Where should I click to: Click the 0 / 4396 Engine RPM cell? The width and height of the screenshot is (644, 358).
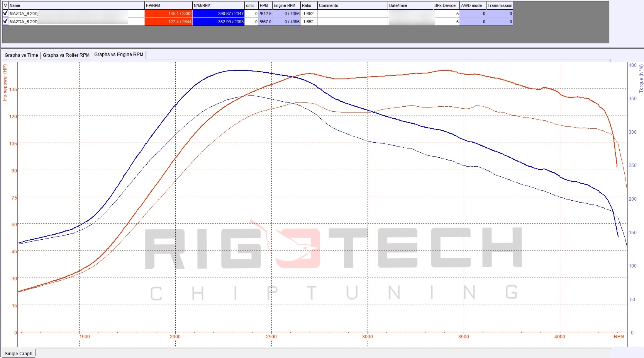coord(286,22)
